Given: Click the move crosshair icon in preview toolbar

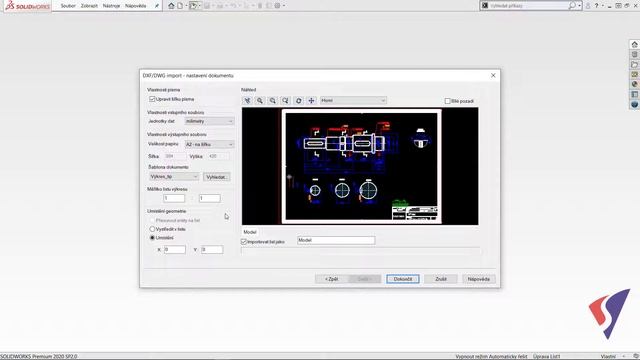Looking at the screenshot, I should point(311,100).
